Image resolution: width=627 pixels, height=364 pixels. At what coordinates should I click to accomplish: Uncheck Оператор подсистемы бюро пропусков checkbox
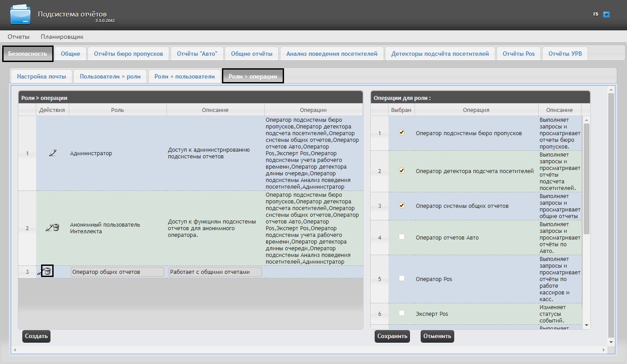[x=401, y=132]
